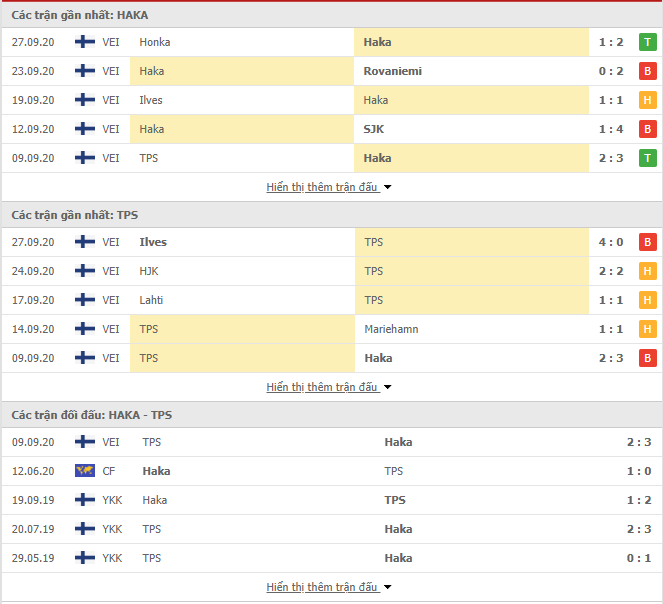Viewport: 663px width, 604px height.
Task: Expand more matches under TPS recent matches
Action: [x=329, y=387]
